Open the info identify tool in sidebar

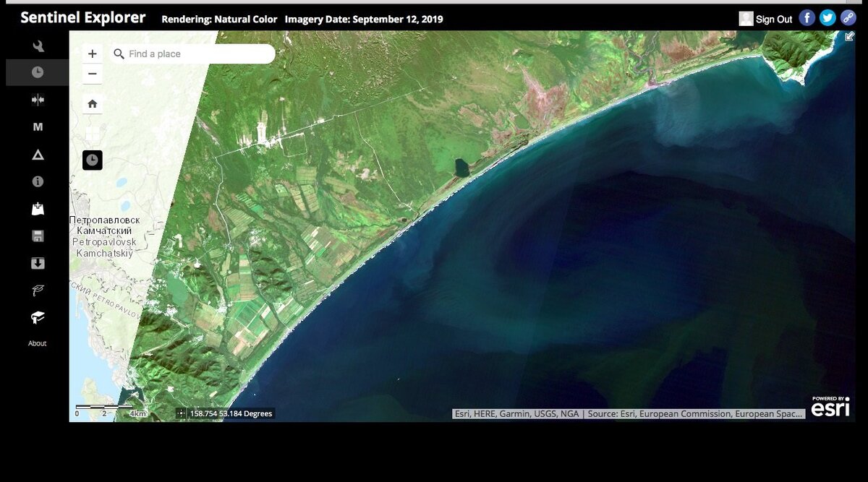[38, 182]
